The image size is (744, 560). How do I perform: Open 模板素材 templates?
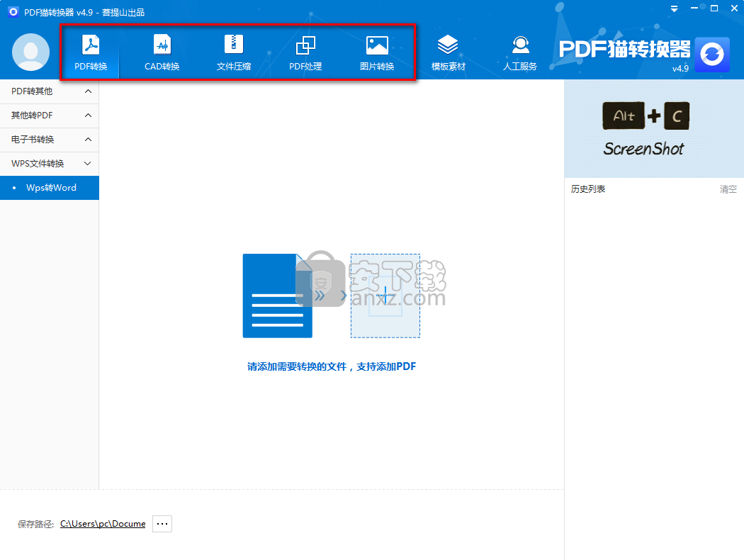tap(448, 52)
